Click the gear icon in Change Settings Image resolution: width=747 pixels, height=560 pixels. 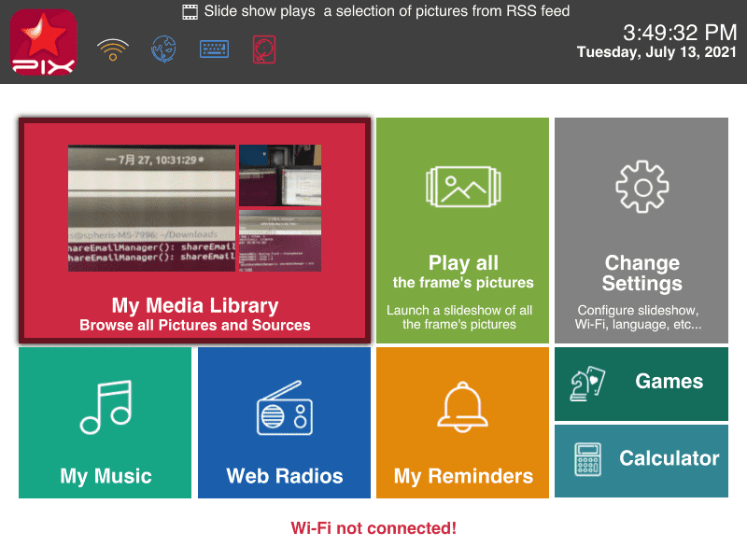641,187
